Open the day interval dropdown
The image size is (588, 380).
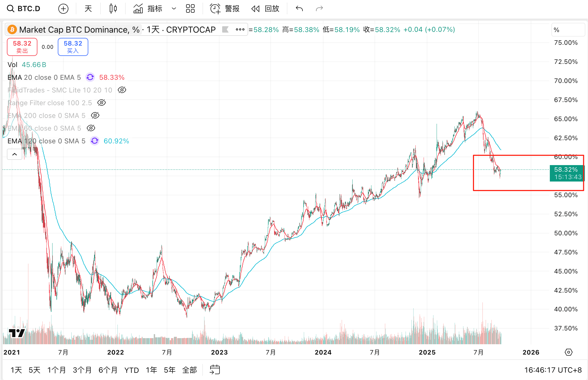click(x=88, y=9)
